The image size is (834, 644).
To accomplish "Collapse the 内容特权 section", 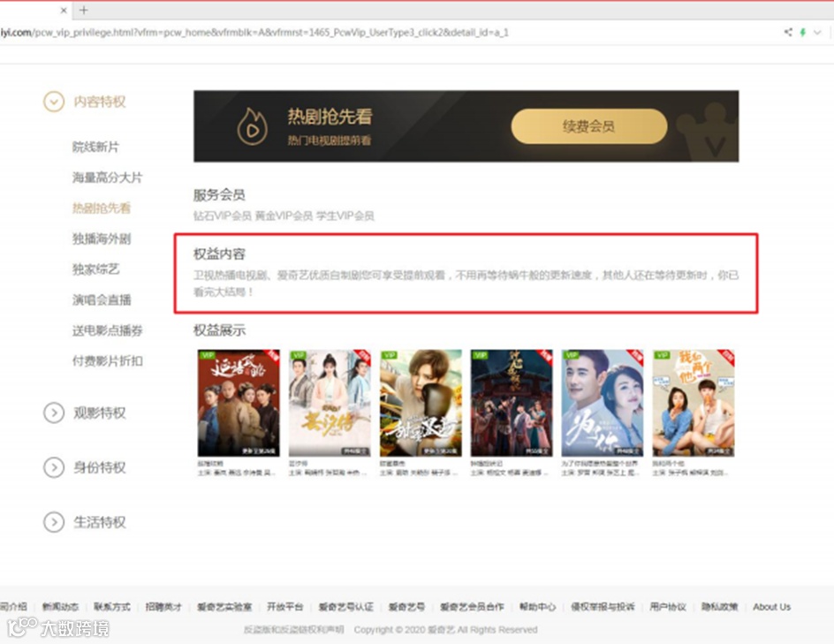I will (54, 102).
